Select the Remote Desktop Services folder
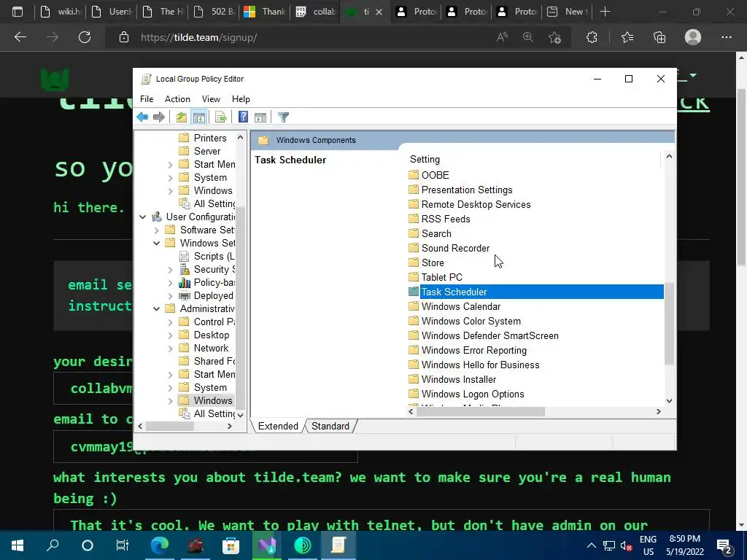The width and height of the screenshot is (747, 560). [x=476, y=204]
